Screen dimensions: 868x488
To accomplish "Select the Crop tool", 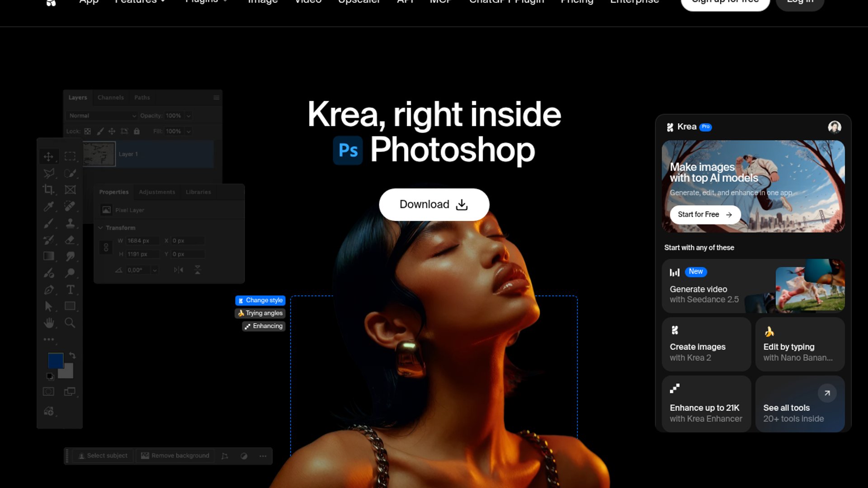I will coord(48,190).
